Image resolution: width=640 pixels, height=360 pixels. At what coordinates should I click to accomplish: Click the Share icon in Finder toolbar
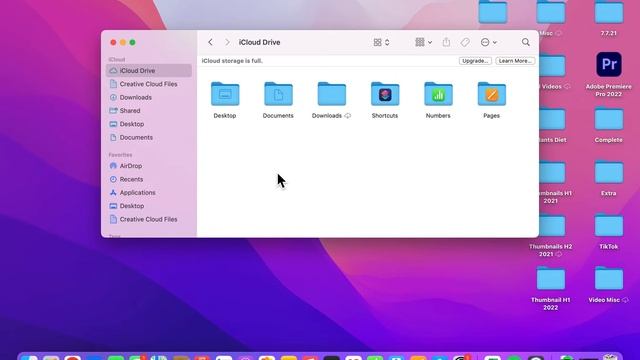pos(446,42)
